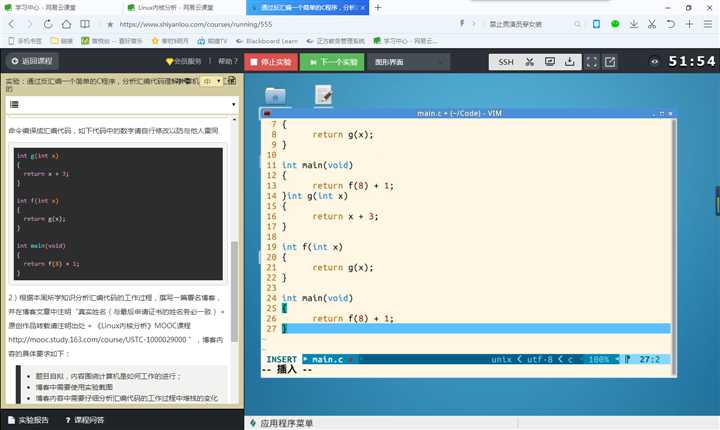Open the reading view book icon

click(x=85, y=24)
